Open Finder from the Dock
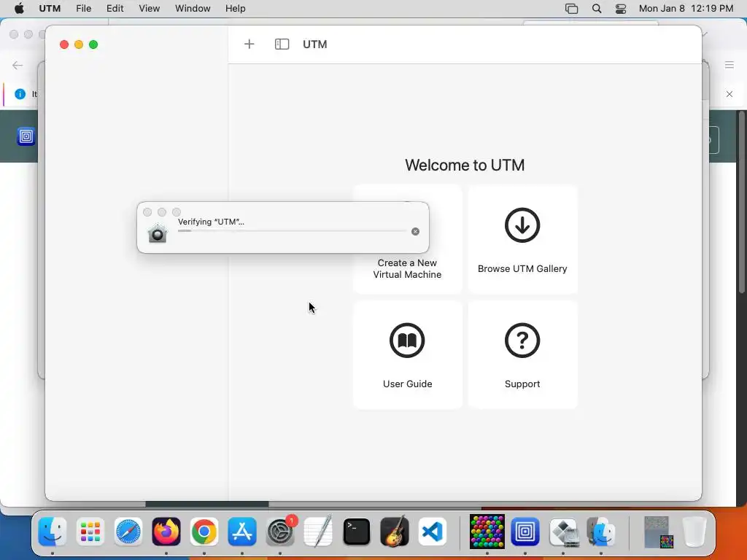Screen dimensions: 747x560 coord(52,532)
